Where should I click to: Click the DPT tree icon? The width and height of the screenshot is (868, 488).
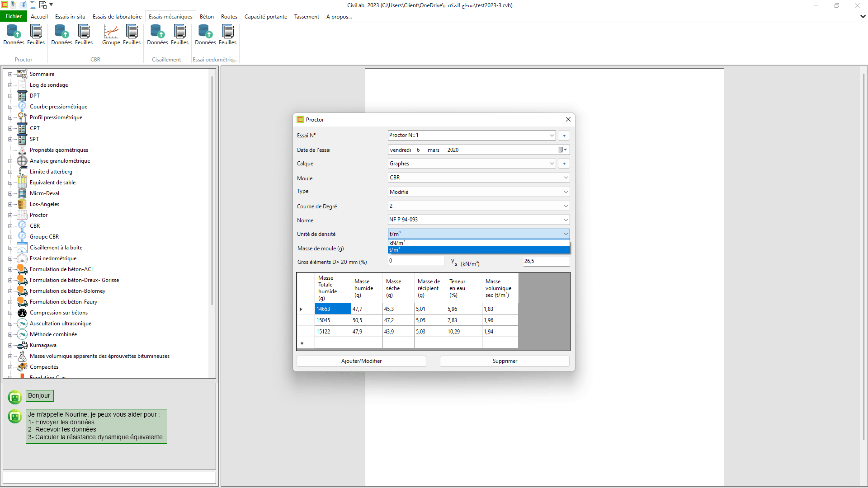click(22, 96)
